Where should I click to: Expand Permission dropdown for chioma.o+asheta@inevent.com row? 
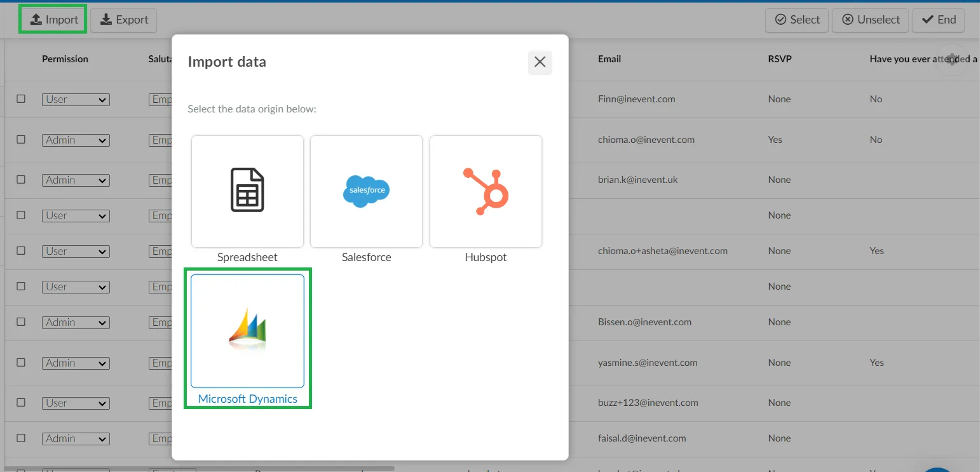(x=76, y=252)
